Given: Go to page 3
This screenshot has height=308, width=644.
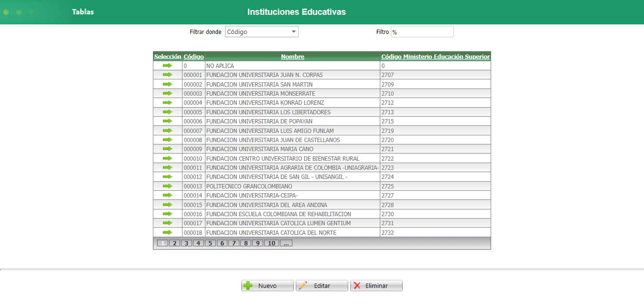Looking at the screenshot, I should click(x=186, y=243).
